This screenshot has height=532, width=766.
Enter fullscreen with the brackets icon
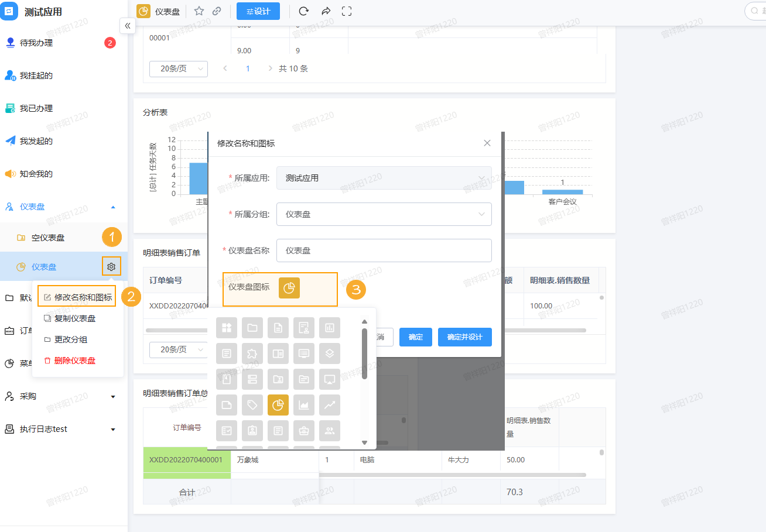pyautogui.click(x=347, y=11)
